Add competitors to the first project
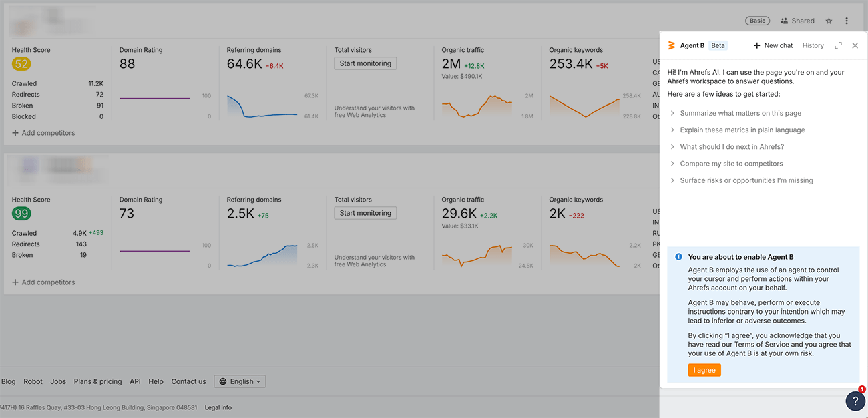The width and height of the screenshot is (868, 418). (43, 133)
